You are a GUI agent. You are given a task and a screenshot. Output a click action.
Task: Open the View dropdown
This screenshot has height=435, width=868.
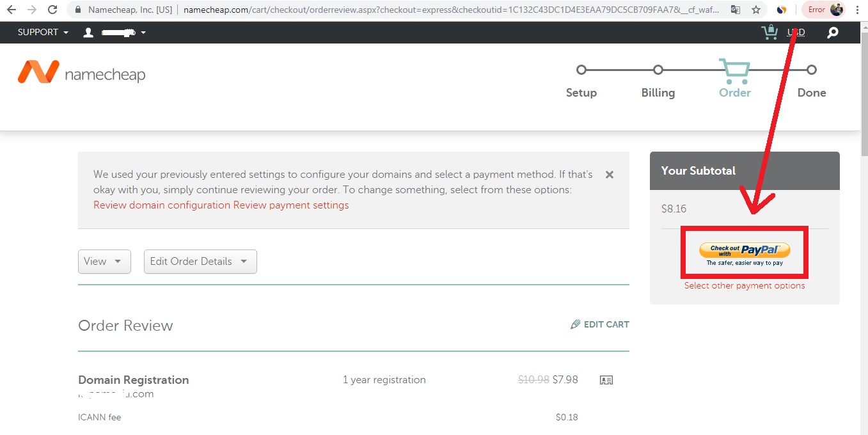[104, 262]
